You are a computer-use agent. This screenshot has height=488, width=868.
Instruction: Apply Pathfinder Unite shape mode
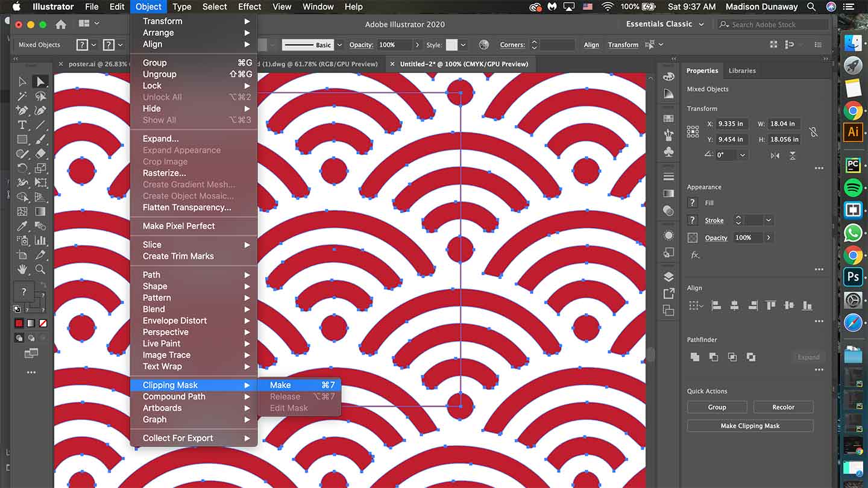[695, 357]
